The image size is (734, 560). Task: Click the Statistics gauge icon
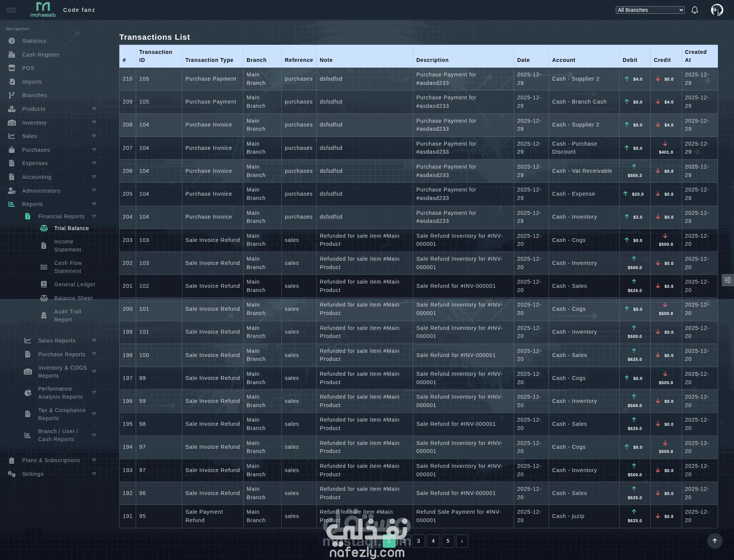point(12,41)
